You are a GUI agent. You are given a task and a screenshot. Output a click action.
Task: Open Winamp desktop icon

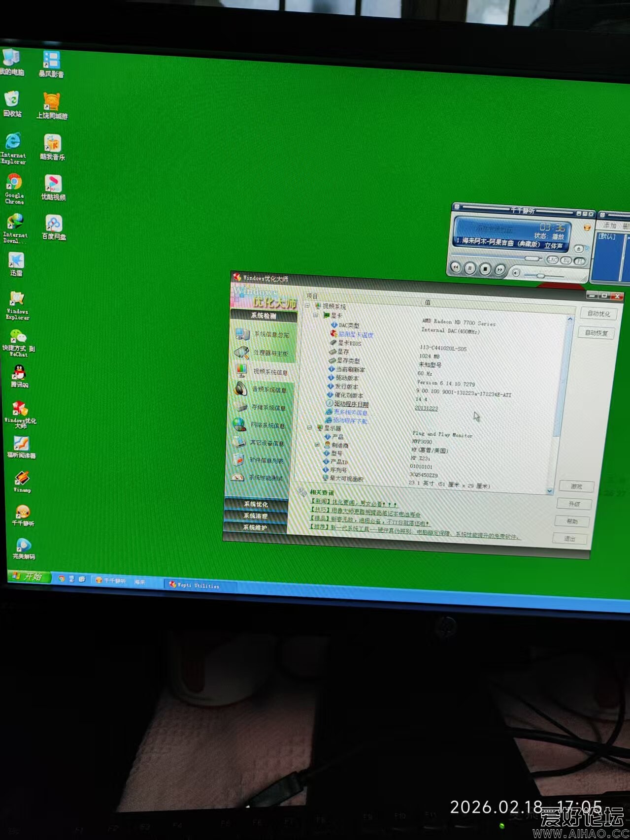(x=22, y=482)
